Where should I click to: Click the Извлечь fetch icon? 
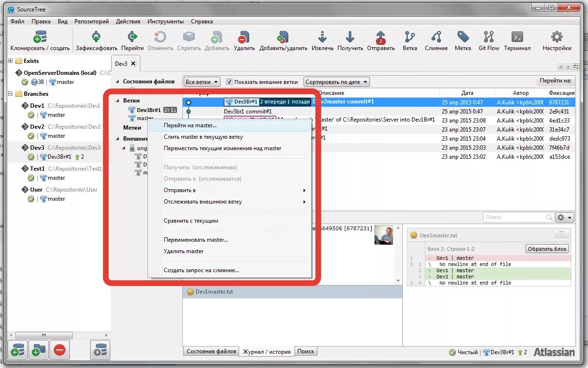(x=322, y=38)
